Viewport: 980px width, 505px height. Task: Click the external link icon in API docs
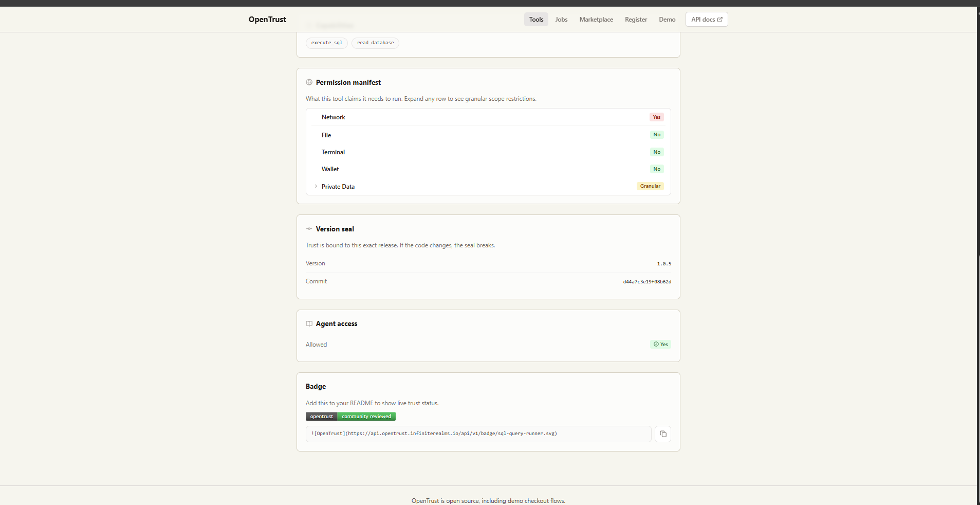720,20
